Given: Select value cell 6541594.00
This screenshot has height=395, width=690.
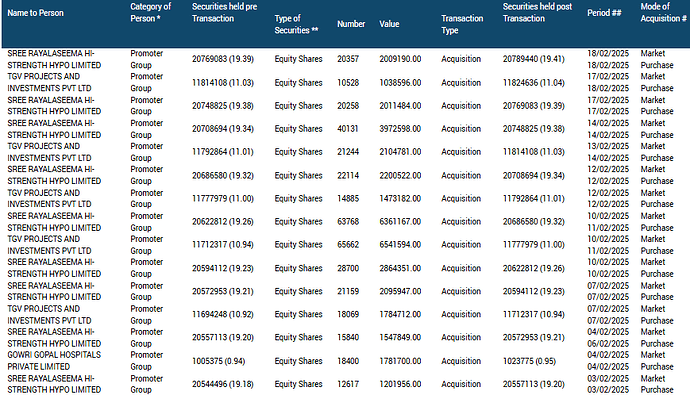Looking at the screenshot, I should [400, 245].
